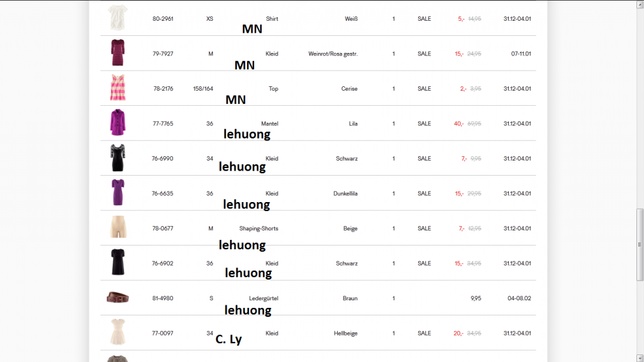Select the beige Shaping-Shorts thumbnail

point(118,228)
